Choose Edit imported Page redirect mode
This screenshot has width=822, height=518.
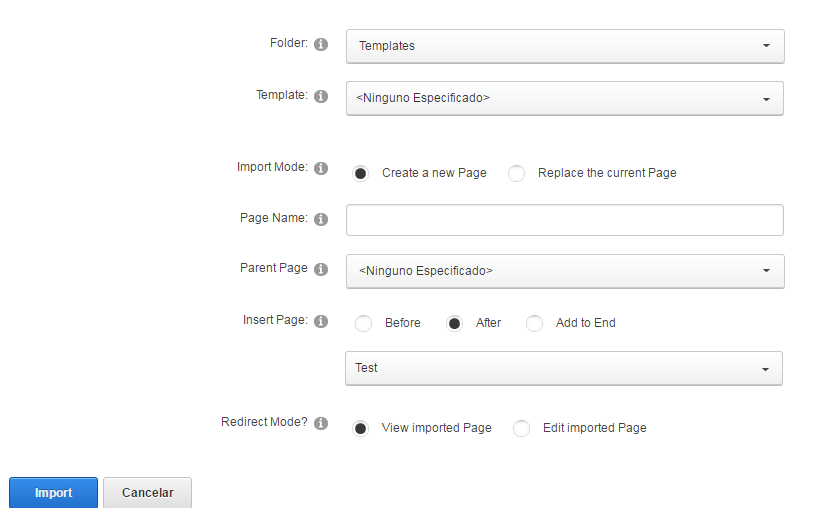[521, 428]
